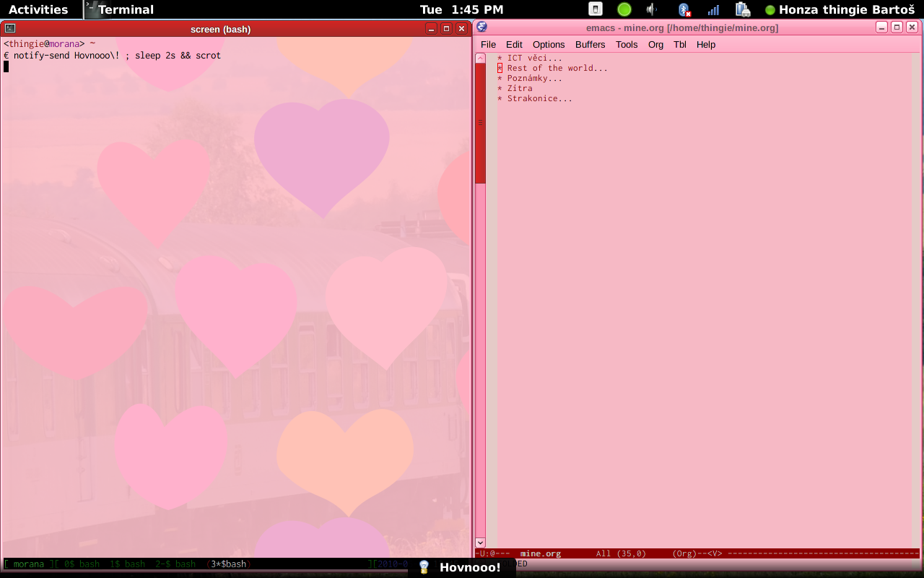
Task: Click the terminal command line 'notify-send Hovnooo'
Action: tap(117, 56)
